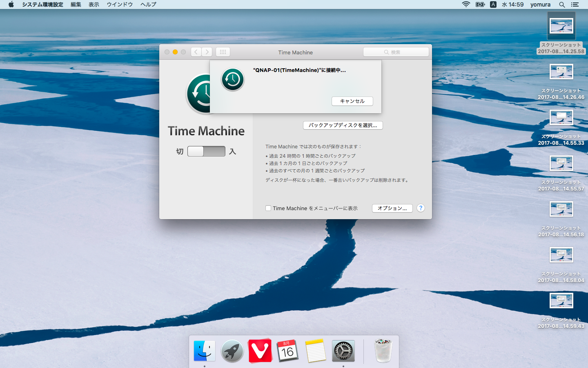Click the yellow minimize window button
The image size is (588, 368).
coord(175,52)
